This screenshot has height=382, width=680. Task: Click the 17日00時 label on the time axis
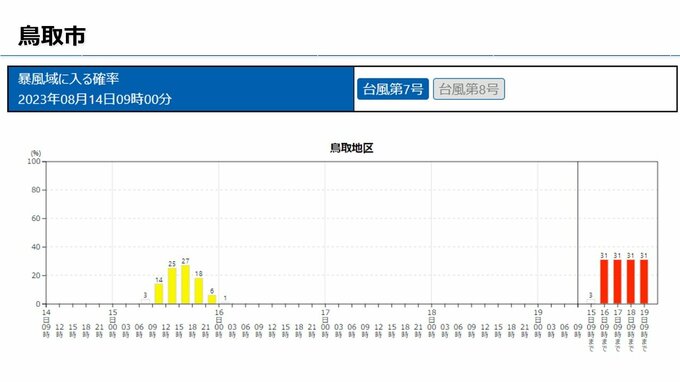325,323
